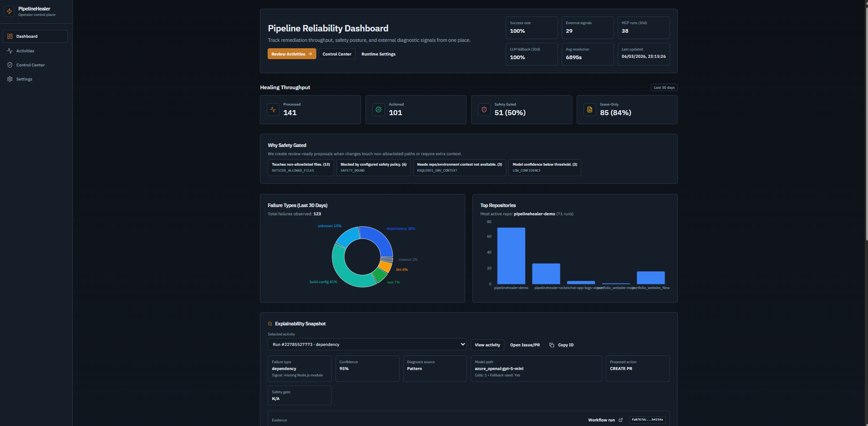Click the Explainability Snapshot magnifier icon
Screen dimensions: 868x426
pyautogui.click(x=270, y=324)
